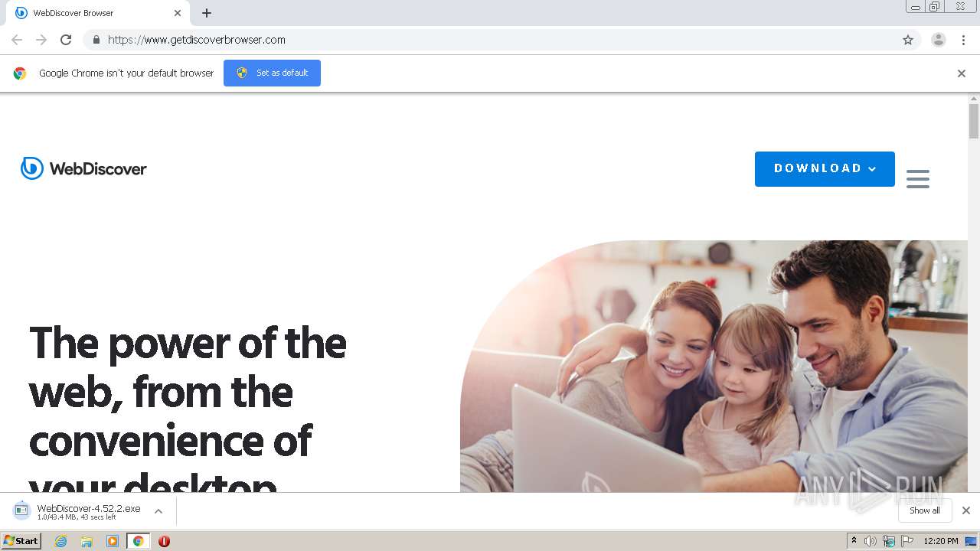Click the network tray icon
The height and width of the screenshot is (551, 980).
pyautogui.click(x=889, y=541)
